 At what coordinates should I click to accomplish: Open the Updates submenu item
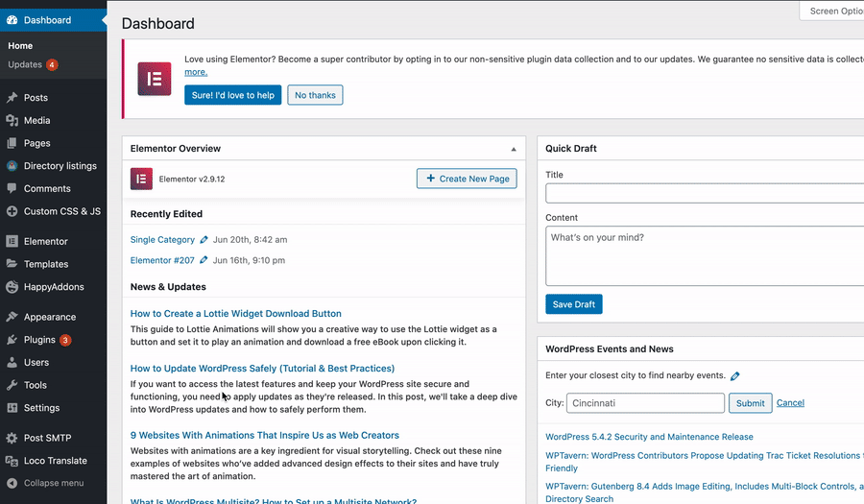point(25,64)
